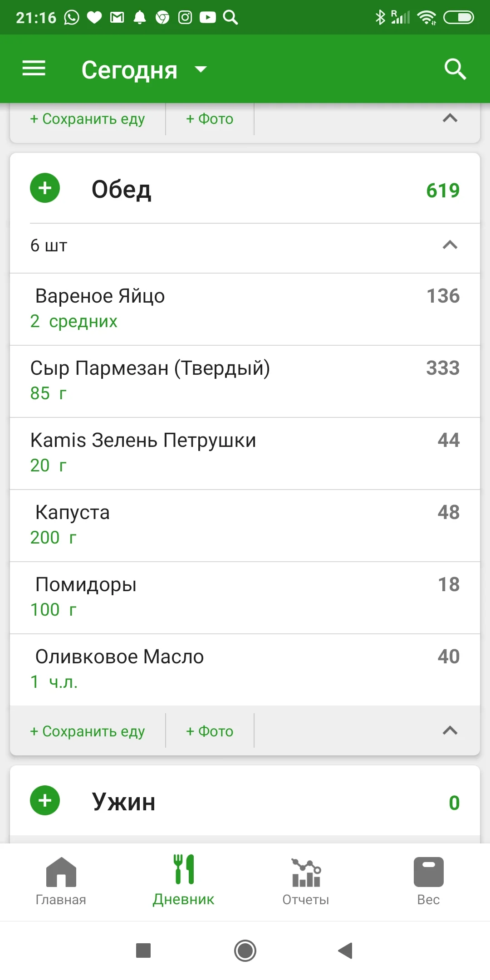Add food to Ужин with plus icon
The width and height of the screenshot is (490, 980).
[x=45, y=800]
